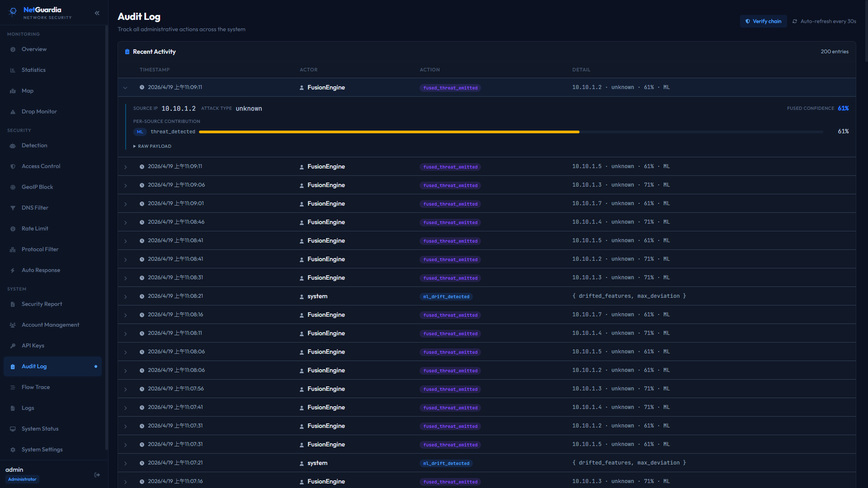Viewport: 868px width, 488px height.
Task: Click the Rate Limit icon
Action: [13, 229]
